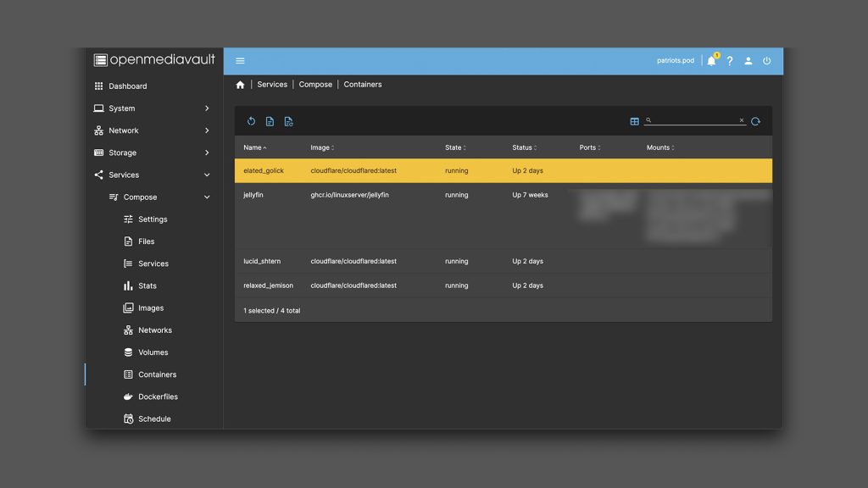Viewport: 868px width, 488px height.
Task: Deselect the elated_golick container row
Action: tap(381, 170)
